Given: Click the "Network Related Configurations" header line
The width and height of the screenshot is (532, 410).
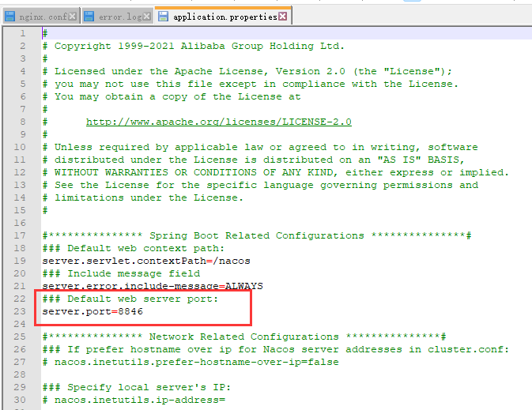Looking at the screenshot, I should pos(244,337).
